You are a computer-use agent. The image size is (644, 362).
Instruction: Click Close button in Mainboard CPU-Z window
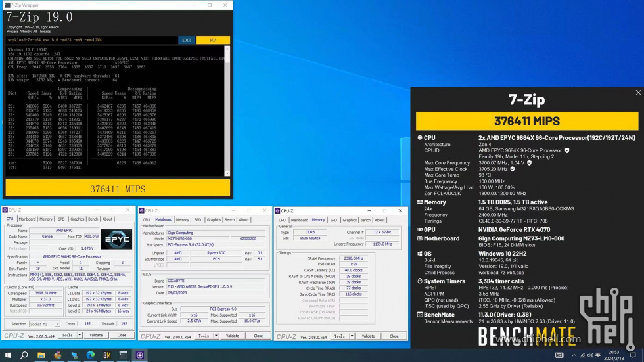click(258, 336)
